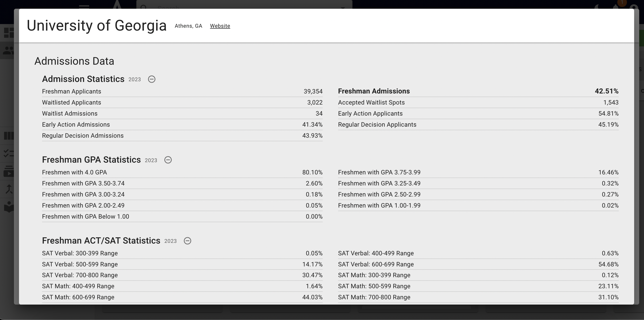Click the SAT Verbal: 400-499 Range row

click(x=478, y=253)
